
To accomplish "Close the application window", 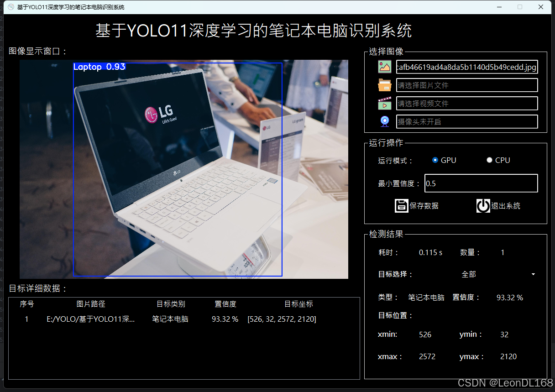I will click(x=541, y=7).
